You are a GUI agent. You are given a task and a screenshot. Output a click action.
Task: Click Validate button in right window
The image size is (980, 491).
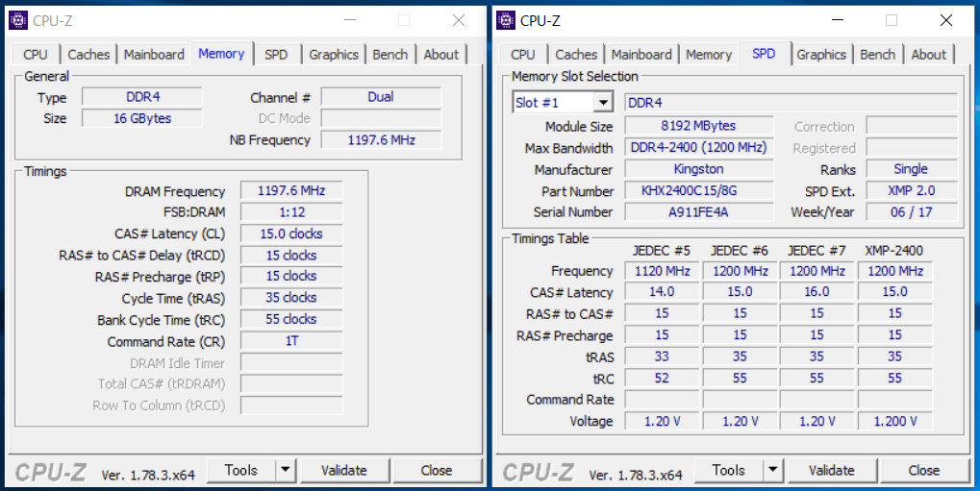[832, 471]
